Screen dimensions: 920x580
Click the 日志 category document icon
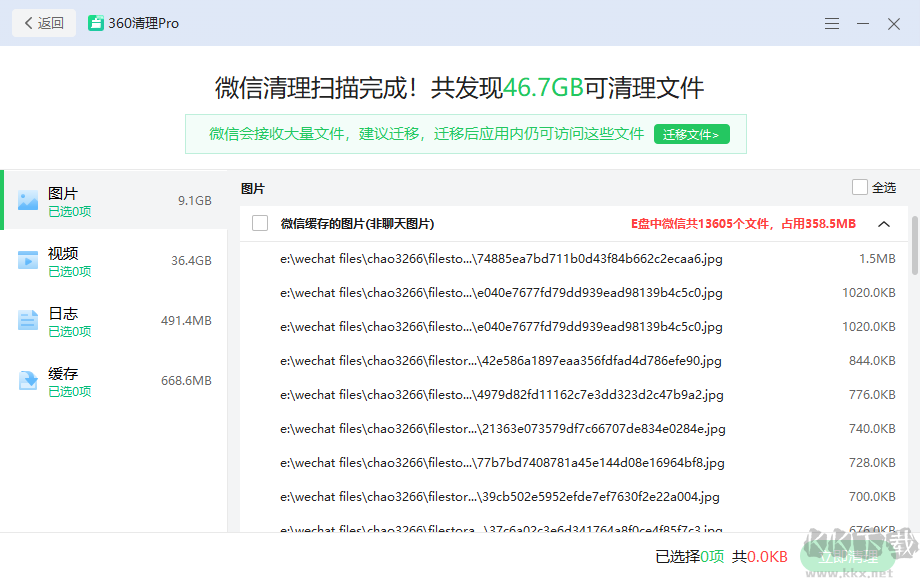click(27, 321)
